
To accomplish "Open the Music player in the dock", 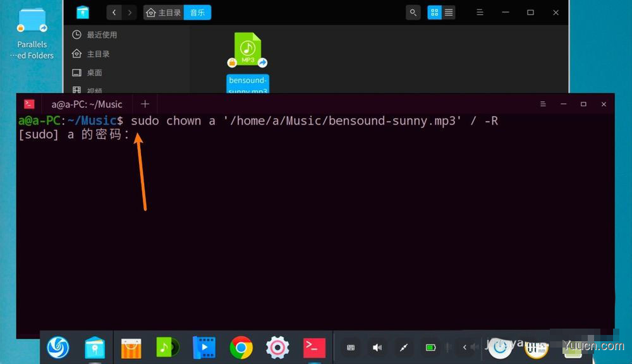I will (167, 347).
